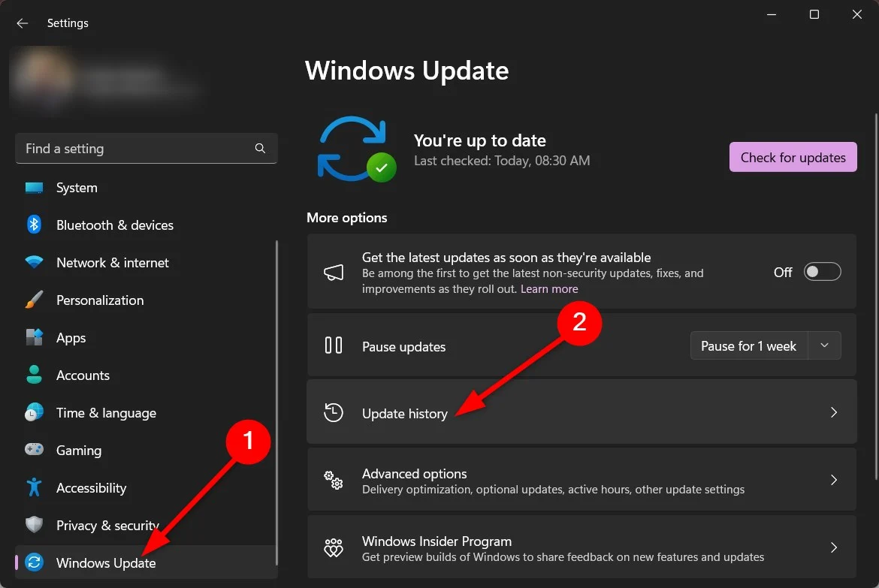Click the large update status sync icon
This screenshot has width=879, height=588.
point(357,149)
